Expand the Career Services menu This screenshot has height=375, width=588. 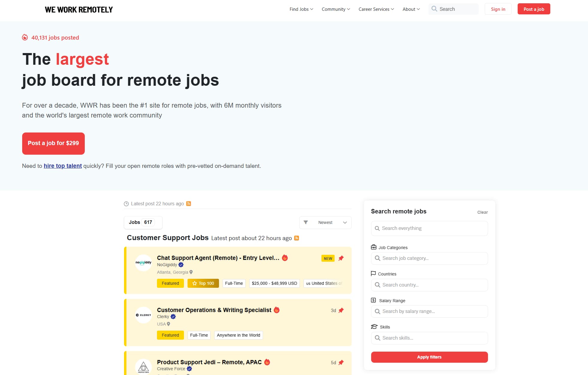click(376, 9)
